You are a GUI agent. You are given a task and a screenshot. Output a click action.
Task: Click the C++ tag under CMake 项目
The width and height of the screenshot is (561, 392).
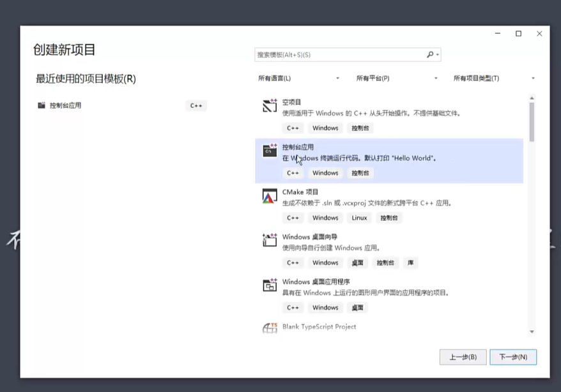click(293, 218)
